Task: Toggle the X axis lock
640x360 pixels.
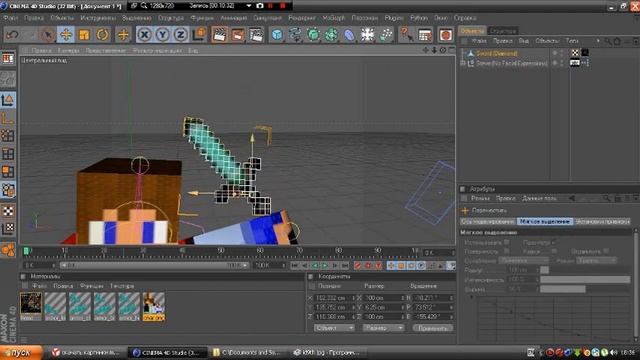Action: click(144, 35)
